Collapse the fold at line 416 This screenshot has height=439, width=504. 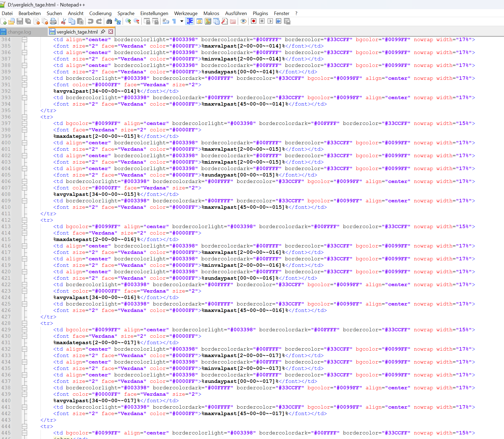[24, 246]
